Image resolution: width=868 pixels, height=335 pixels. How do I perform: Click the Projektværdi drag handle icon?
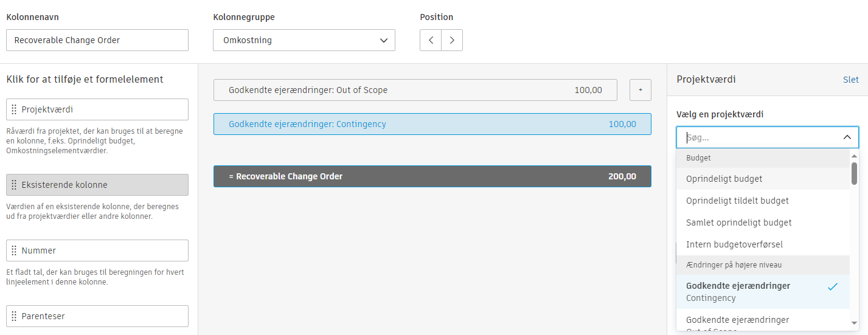coord(14,109)
